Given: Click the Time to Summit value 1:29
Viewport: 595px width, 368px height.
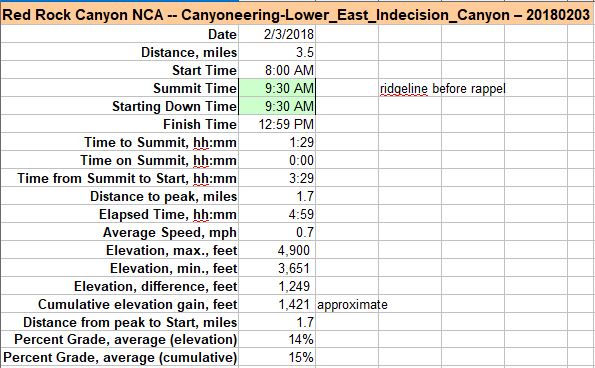Looking at the screenshot, I should (x=277, y=142).
